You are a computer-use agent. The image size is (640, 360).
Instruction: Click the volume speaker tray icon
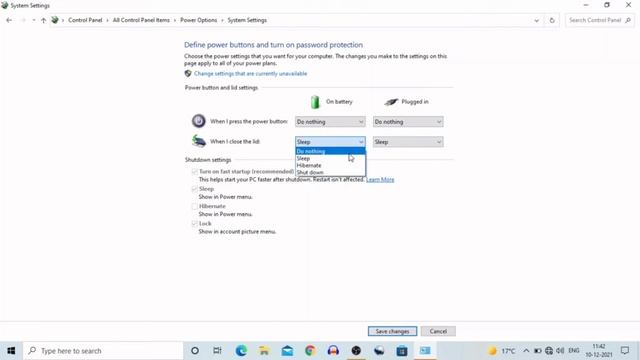560,351
